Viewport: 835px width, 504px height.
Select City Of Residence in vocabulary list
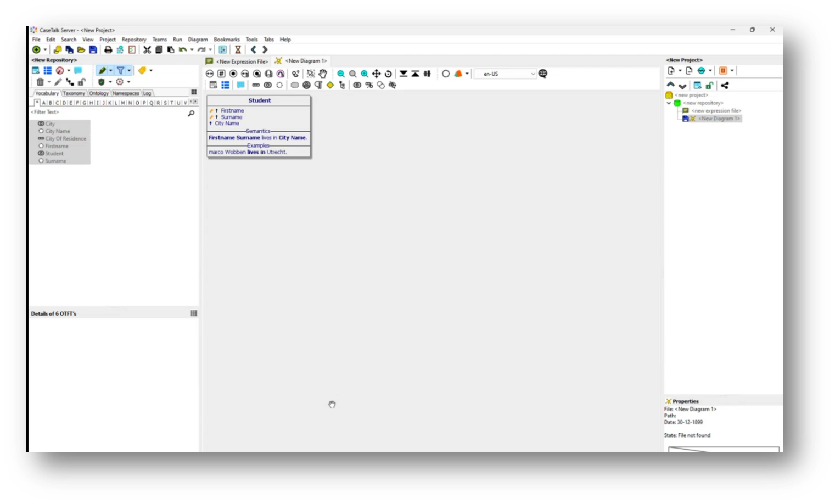65,139
